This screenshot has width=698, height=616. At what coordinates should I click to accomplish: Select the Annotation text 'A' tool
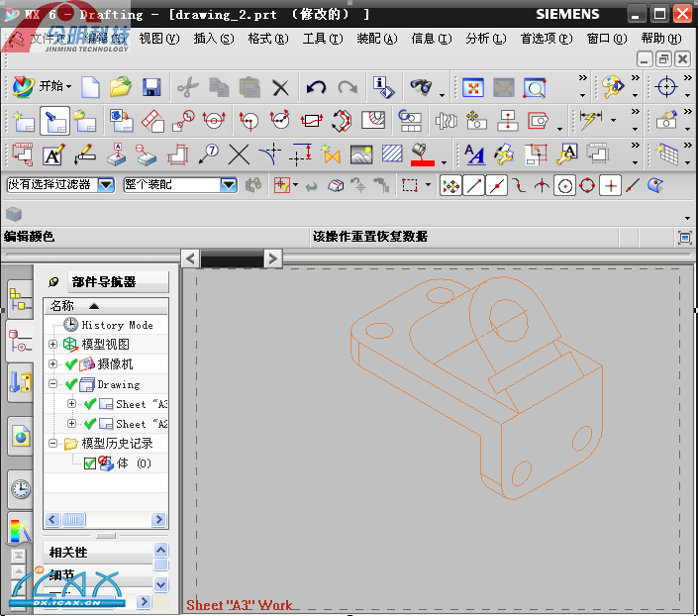point(52,154)
